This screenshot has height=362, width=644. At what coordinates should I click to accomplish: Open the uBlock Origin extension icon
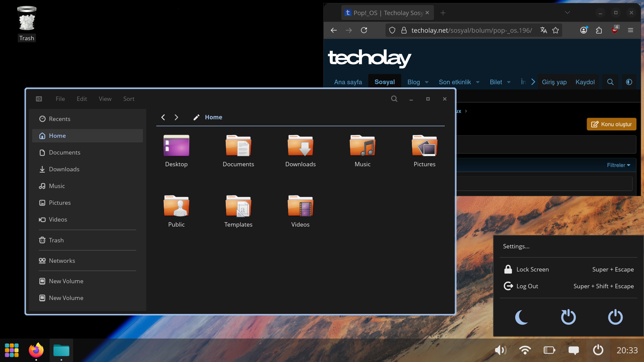[x=615, y=30]
